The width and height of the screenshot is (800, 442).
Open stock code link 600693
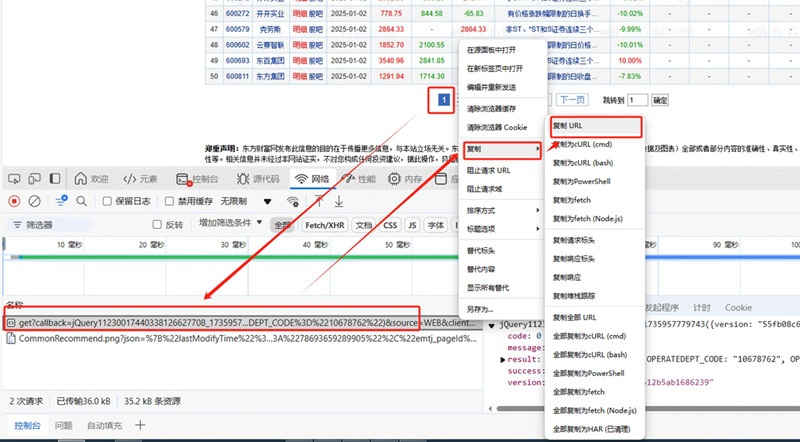click(238, 61)
